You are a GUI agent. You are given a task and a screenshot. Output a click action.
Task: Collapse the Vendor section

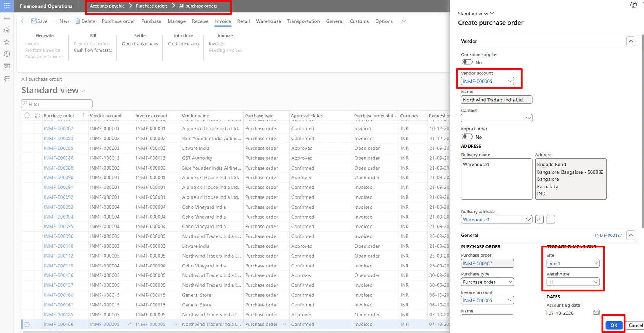tap(631, 41)
